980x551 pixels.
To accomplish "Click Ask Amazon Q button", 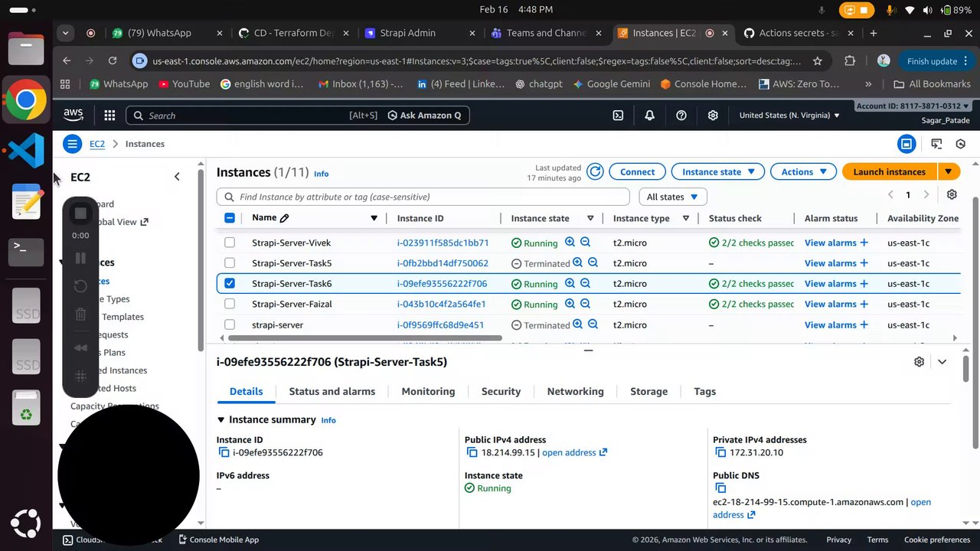I will coord(424,116).
